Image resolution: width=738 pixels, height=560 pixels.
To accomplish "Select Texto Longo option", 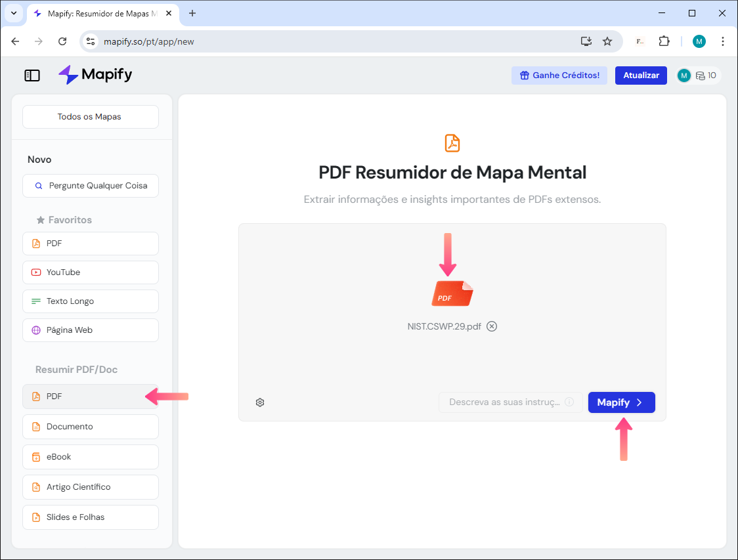I will (91, 301).
